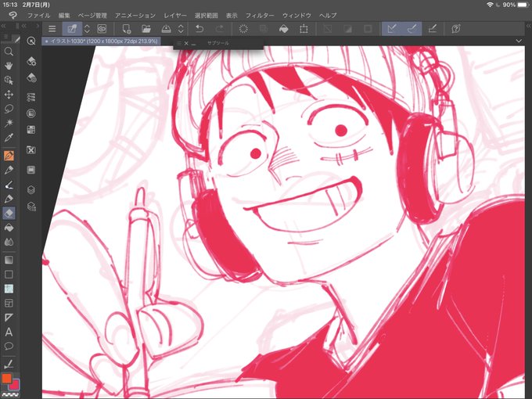Toggle Snap to Ruler
This screenshot has width=532, height=399.
click(392, 29)
